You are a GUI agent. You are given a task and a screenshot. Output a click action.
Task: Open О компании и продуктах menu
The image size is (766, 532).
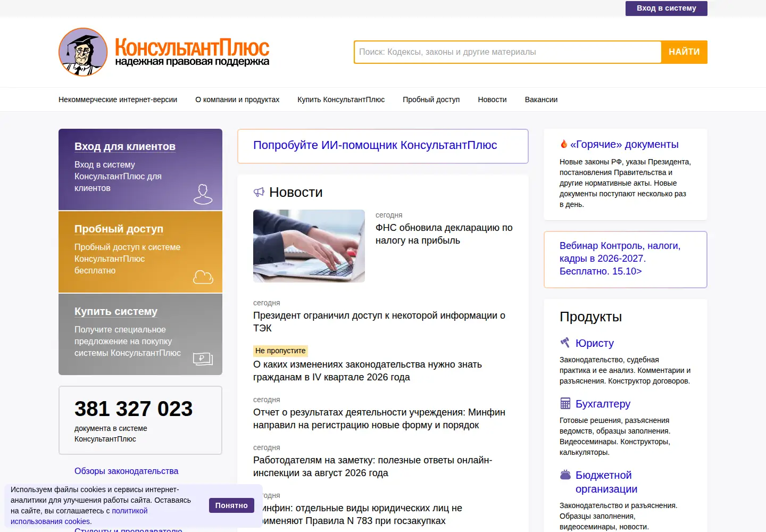pos(237,99)
